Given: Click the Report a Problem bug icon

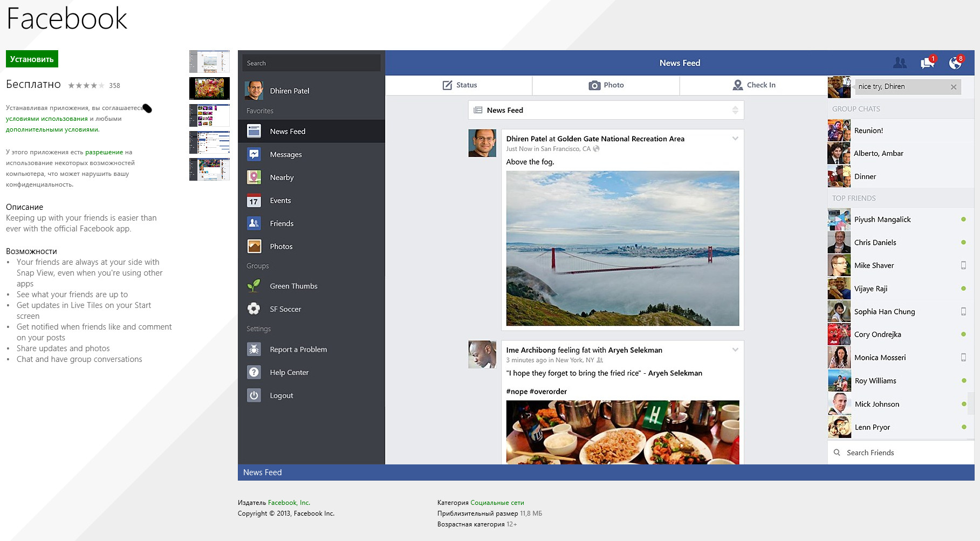Looking at the screenshot, I should (254, 350).
